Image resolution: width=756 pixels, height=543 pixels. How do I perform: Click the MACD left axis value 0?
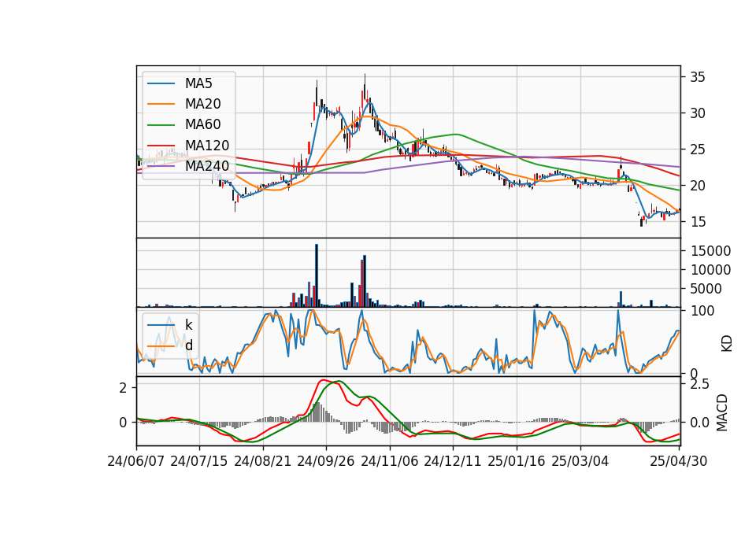pos(123,423)
